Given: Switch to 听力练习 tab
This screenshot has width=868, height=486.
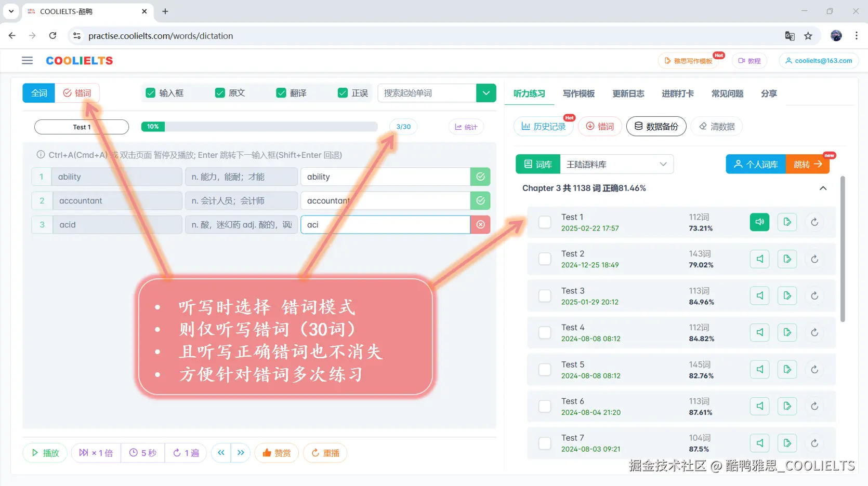Looking at the screenshot, I should tap(529, 93).
